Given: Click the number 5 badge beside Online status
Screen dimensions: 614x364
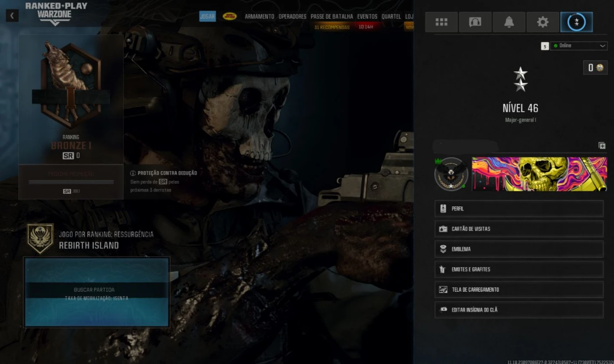Looking at the screenshot, I should pyautogui.click(x=545, y=46).
